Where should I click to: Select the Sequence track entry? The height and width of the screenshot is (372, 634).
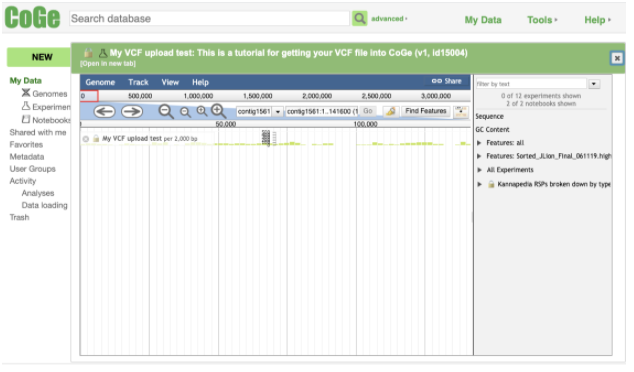tap(489, 116)
